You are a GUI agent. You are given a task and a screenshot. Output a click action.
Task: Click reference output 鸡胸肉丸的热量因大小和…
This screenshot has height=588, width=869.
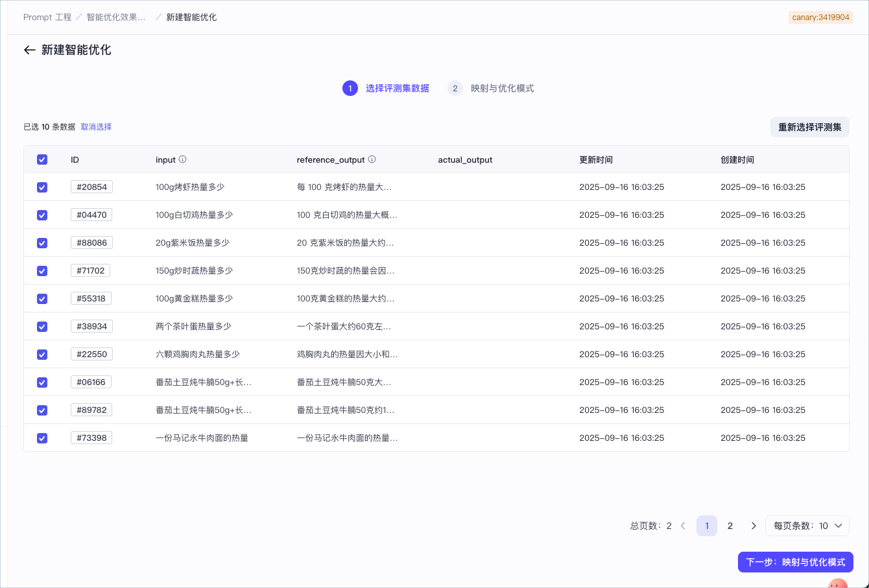(x=348, y=354)
